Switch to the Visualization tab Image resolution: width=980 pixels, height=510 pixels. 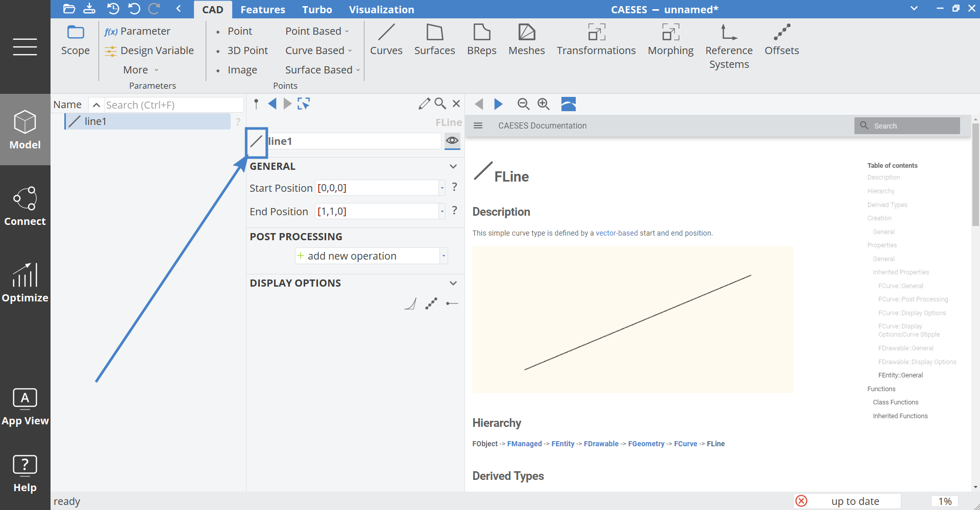tap(382, 10)
